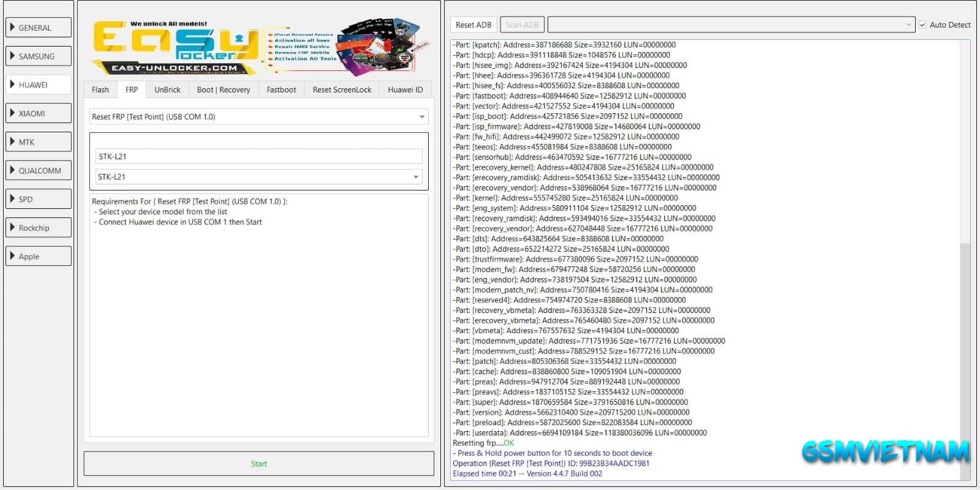The height and width of the screenshot is (490, 980).
Task: Expand the SPD sidebar category
Action: click(39, 199)
